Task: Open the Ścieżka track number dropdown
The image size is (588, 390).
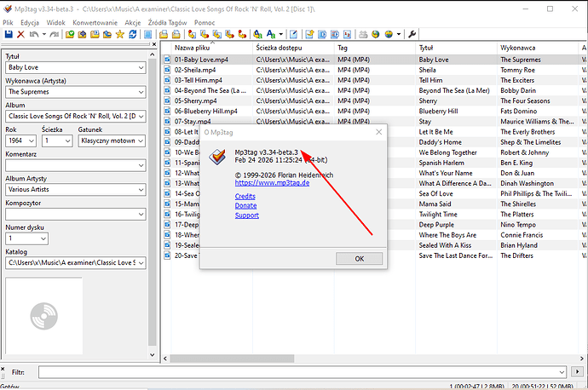Action: click(68, 141)
